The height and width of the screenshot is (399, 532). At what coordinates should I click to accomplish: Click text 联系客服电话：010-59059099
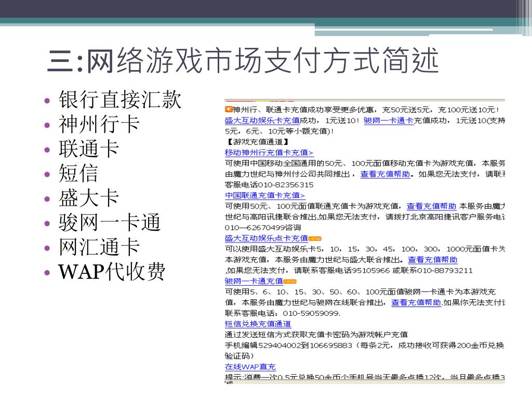pyautogui.click(x=283, y=313)
